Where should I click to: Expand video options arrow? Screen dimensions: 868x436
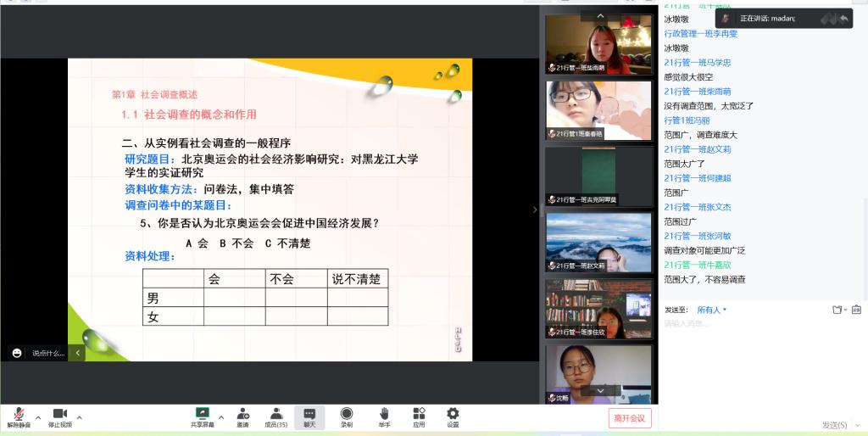click(80, 417)
